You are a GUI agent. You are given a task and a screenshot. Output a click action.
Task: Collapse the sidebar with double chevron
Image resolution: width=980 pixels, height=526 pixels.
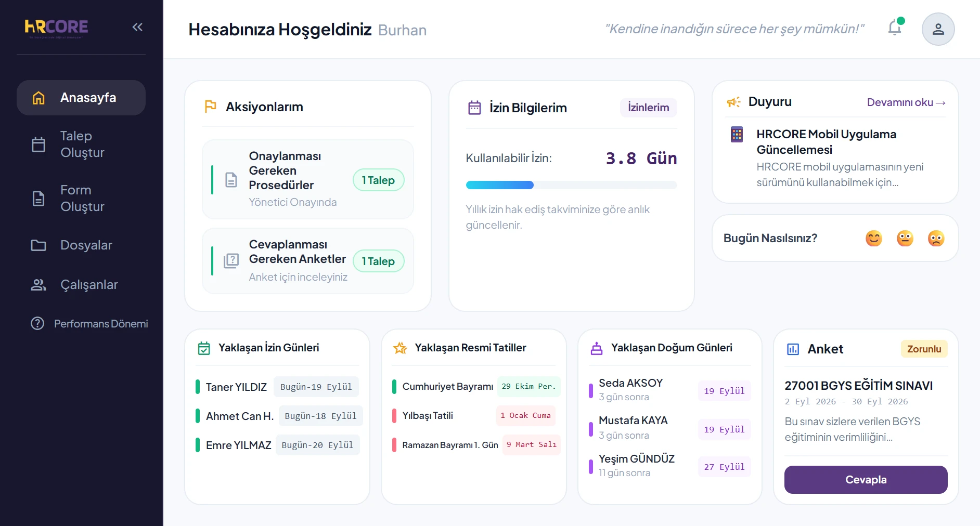point(137,27)
